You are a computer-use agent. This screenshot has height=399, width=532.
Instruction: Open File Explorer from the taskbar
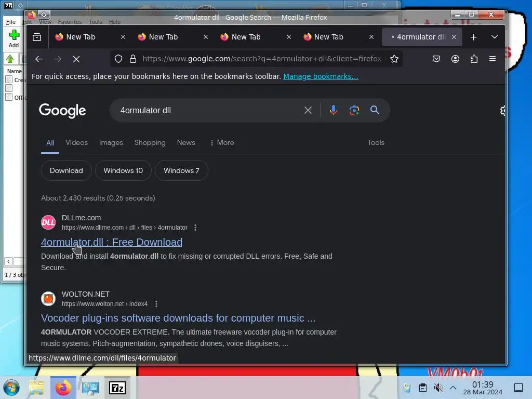(x=36, y=388)
